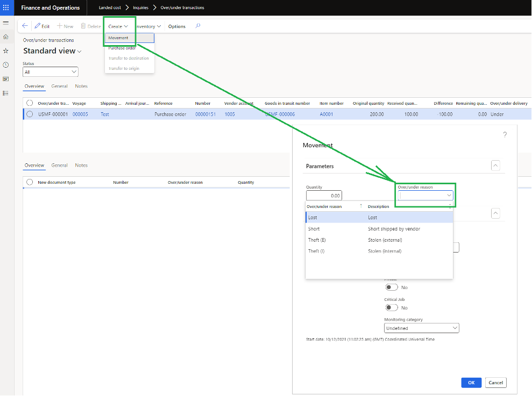Choose the Short reason row
This screenshot has height=396, width=532.
point(314,229)
